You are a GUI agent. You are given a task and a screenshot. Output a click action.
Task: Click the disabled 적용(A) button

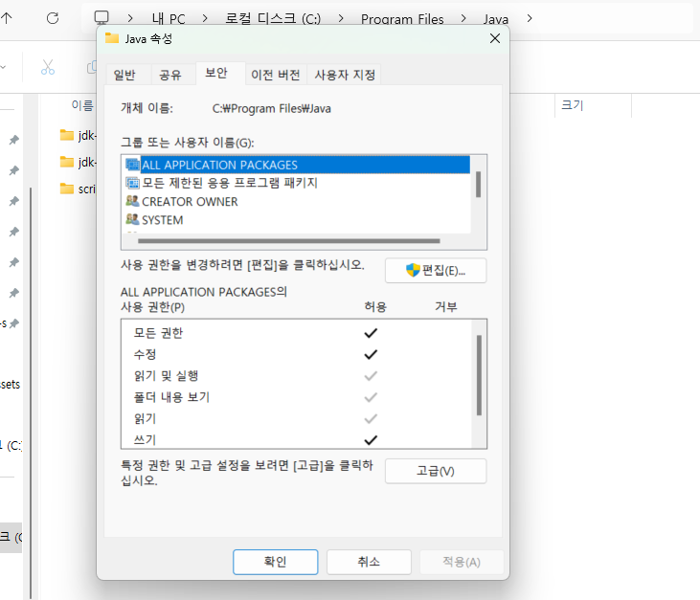click(x=462, y=562)
